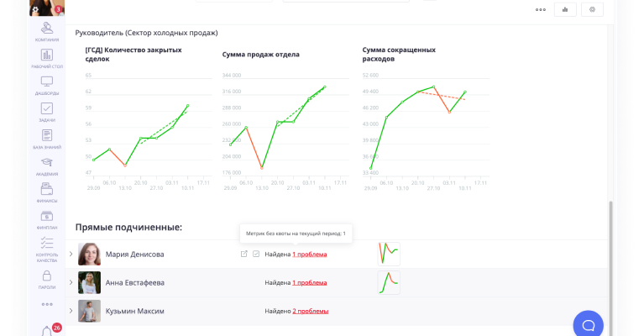This screenshot has height=336, width=644.
Task: Expand the Кузьмин Максим row
Action: tap(71, 311)
